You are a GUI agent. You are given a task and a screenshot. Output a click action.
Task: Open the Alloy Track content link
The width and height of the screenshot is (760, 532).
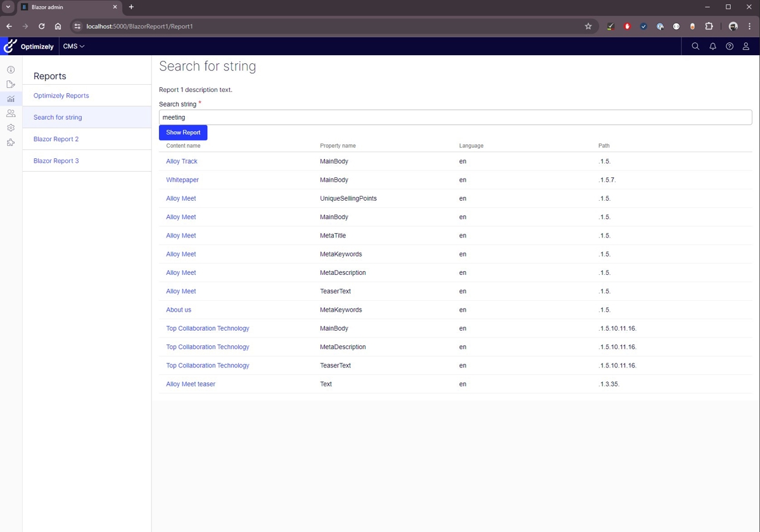click(182, 161)
